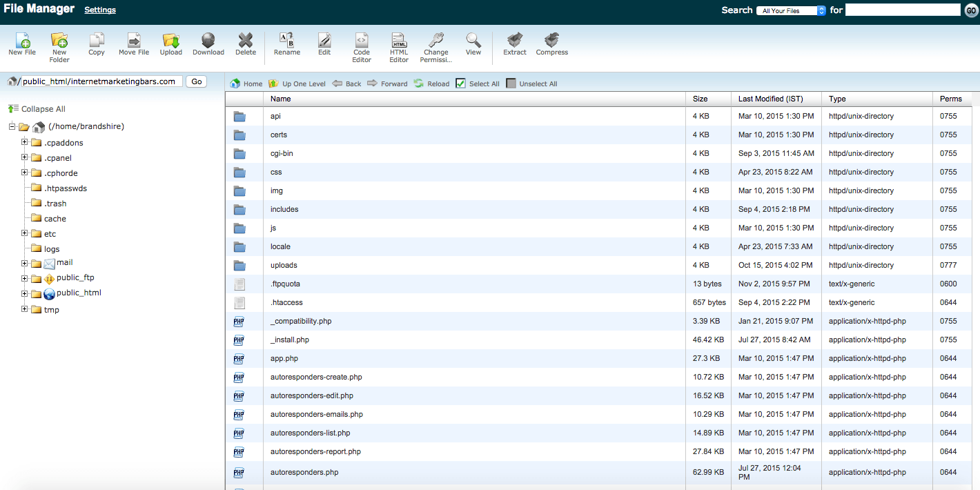Create a New Folder from toolbar
Viewport: 980px width, 490px height.
(59, 48)
